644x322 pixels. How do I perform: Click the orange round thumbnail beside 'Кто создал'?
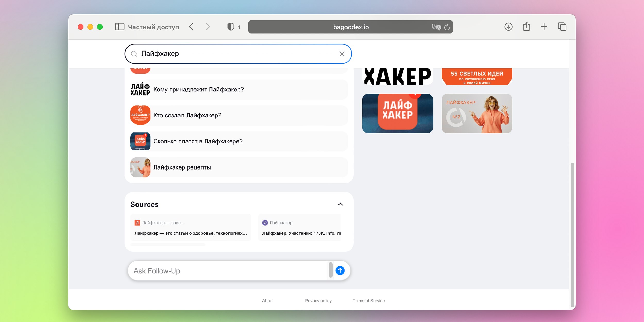tap(140, 115)
